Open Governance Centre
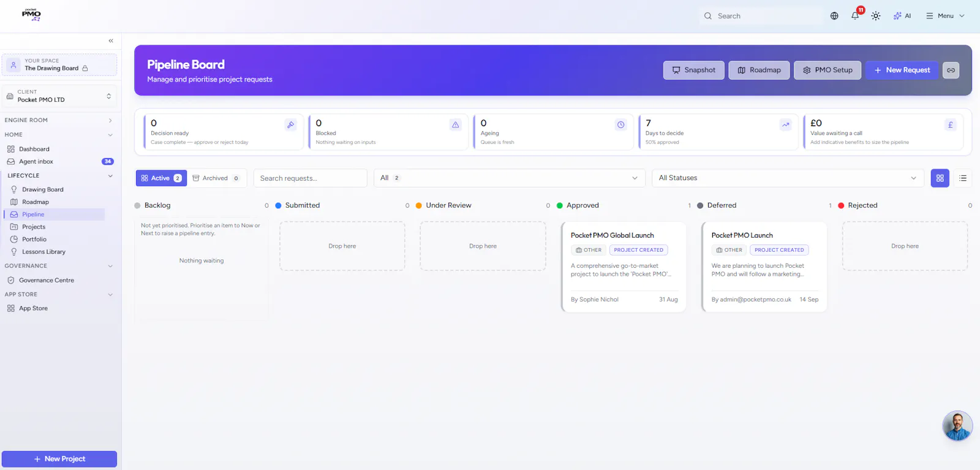Image resolution: width=980 pixels, height=470 pixels. pyautogui.click(x=47, y=281)
